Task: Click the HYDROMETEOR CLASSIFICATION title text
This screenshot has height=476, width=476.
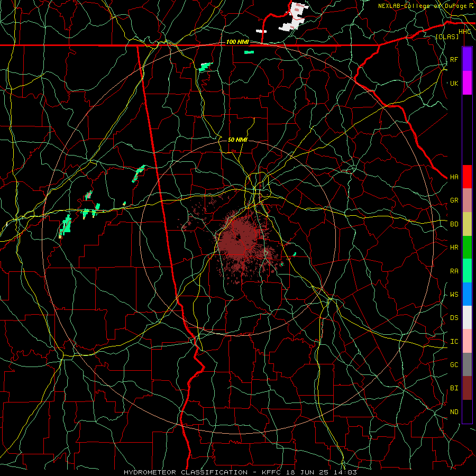Action: (186, 472)
